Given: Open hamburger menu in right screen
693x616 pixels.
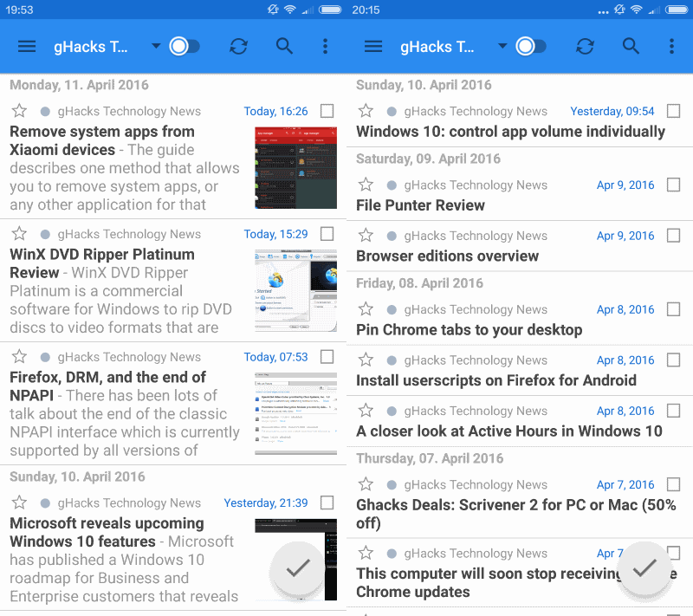Looking at the screenshot, I should (373, 47).
